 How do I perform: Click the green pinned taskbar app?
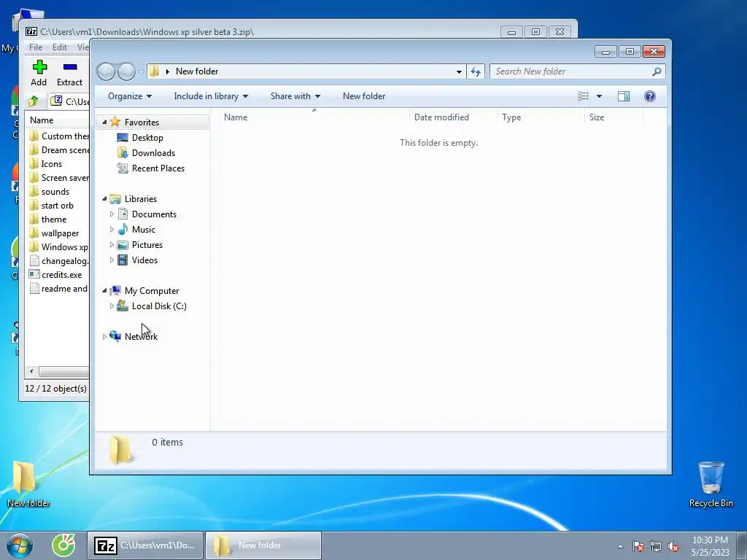click(x=63, y=545)
